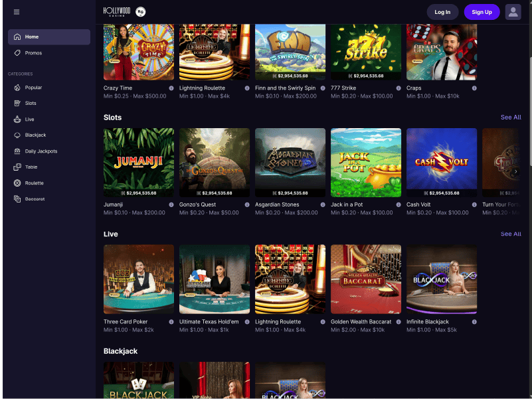This screenshot has height=399, width=532.
Task: Click the Blackjack section heading
Action: pyautogui.click(x=120, y=351)
